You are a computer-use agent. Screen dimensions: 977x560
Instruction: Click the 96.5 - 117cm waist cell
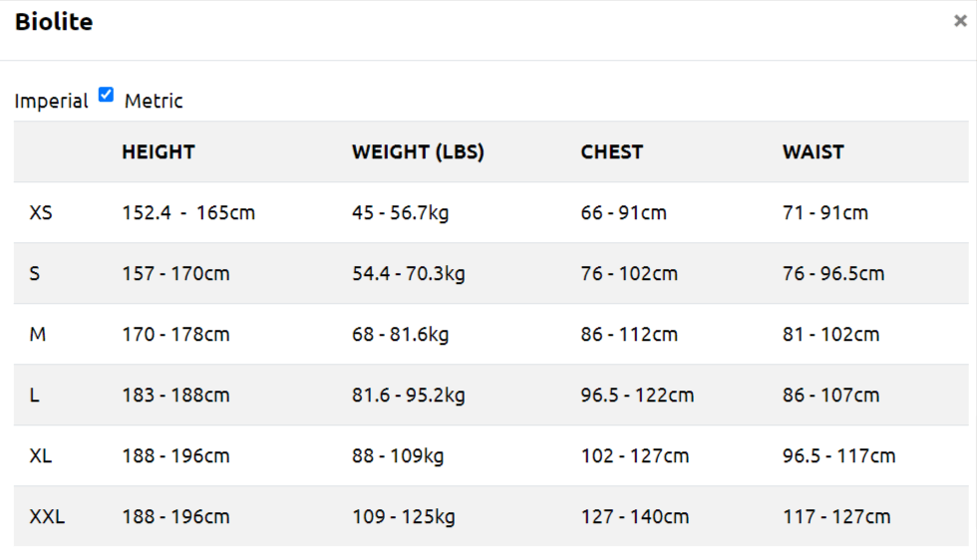point(838,455)
